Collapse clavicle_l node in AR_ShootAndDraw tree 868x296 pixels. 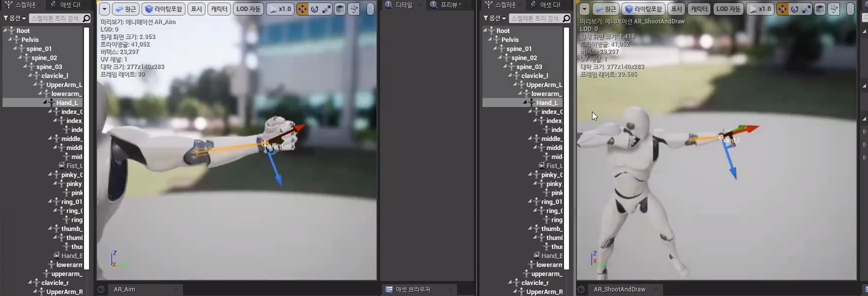(510, 75)
